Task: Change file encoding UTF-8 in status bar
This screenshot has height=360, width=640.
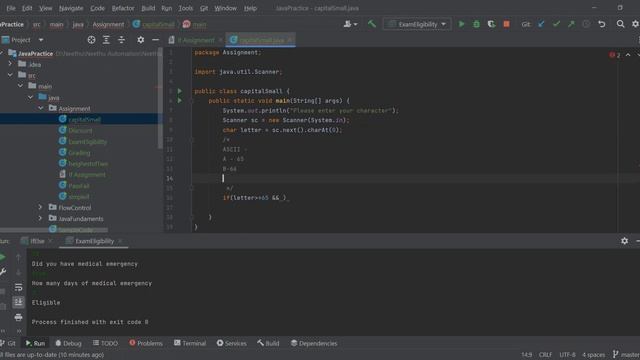Action: pos(567,355)
